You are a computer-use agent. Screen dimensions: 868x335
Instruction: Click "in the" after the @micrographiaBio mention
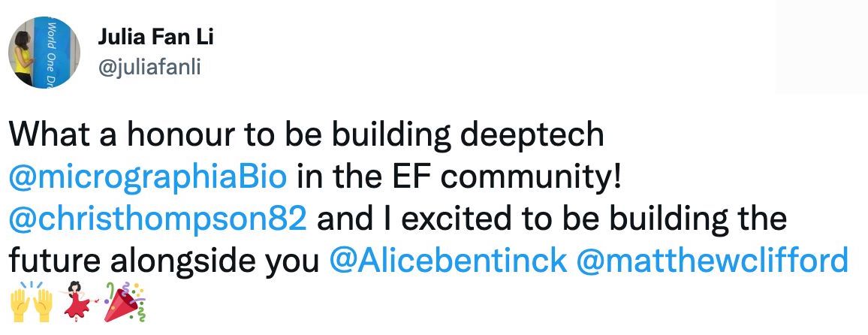pyautogui.click(x=335, y=177)
